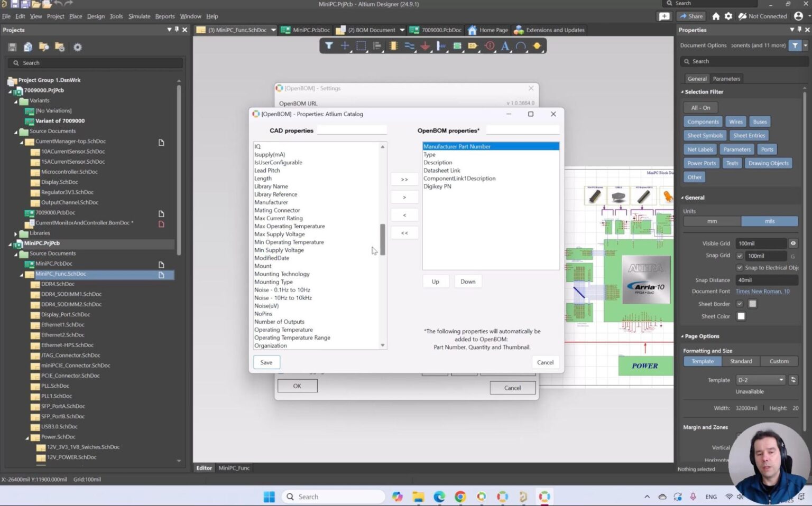Click the Save button in the Atlium Catalog dialog
The width and height of the screenshot is (812, 506).
pos(266,362)
